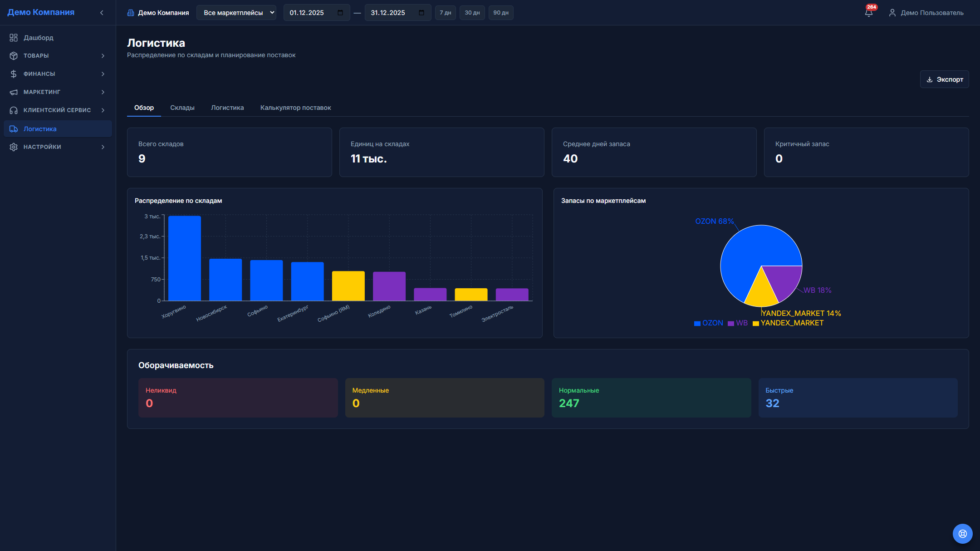Image resolution: width=980 pixels, height=551 pixels.
Task: Open the Логистика tab
Action: pos(227,108)
